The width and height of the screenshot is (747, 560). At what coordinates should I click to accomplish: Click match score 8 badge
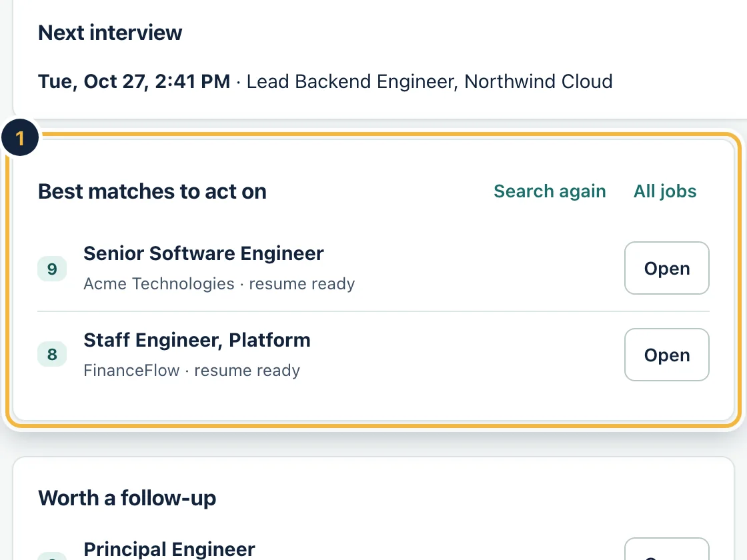coord(52,354)
